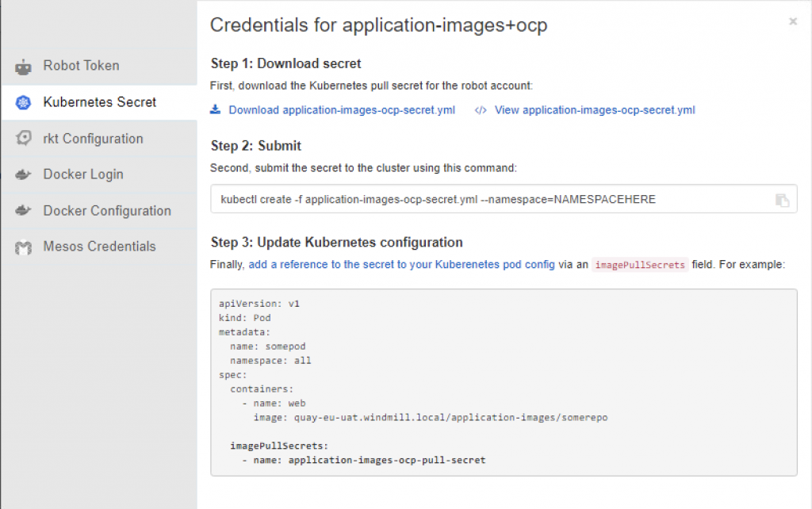Click the rkt Configuration icon
This screenshot has height=509, width=812.
[x=23, y=139]
